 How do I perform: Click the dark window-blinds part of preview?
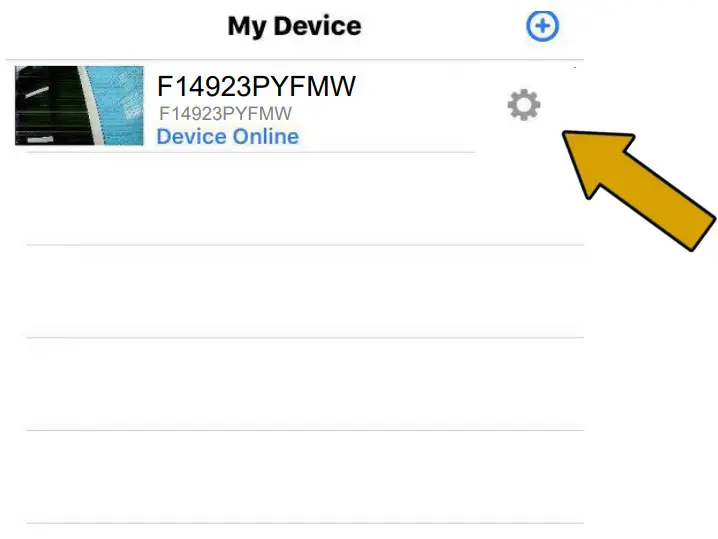[48, 106]
